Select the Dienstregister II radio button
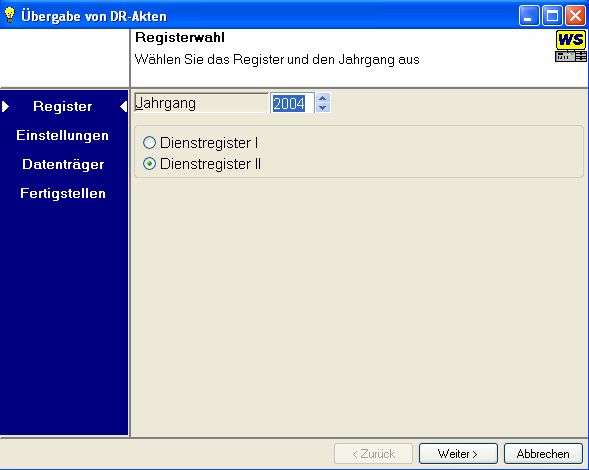 coord(150,164)
